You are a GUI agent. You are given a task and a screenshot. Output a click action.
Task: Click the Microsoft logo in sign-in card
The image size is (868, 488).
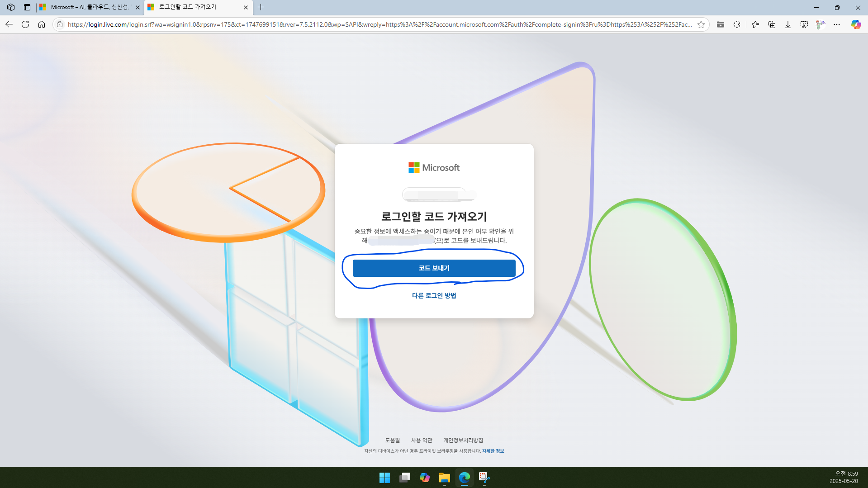tap(434, 167)
